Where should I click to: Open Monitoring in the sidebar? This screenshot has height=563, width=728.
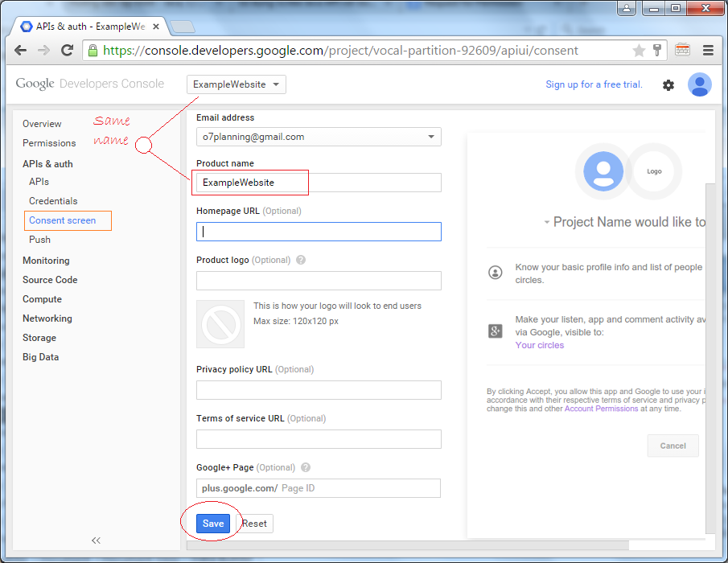tap(46, 261)
